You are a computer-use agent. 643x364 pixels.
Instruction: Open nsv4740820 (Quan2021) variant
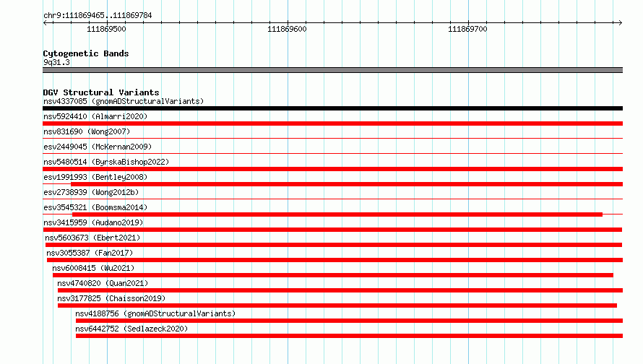(x=103, y=283)
